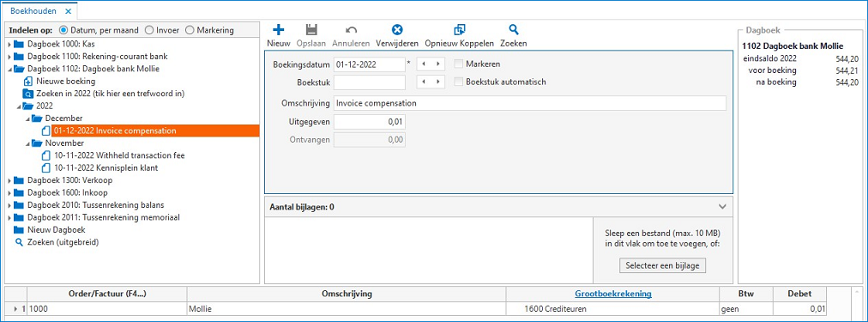Click the Annuleren undo icon

tap(351, 30)
